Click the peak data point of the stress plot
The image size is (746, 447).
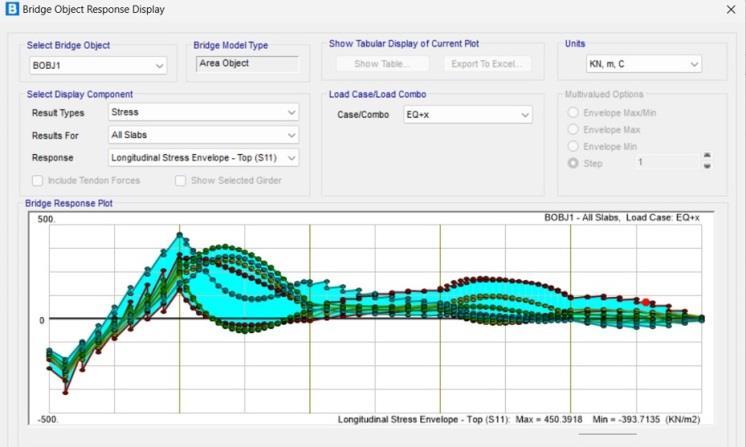(180, 235)
